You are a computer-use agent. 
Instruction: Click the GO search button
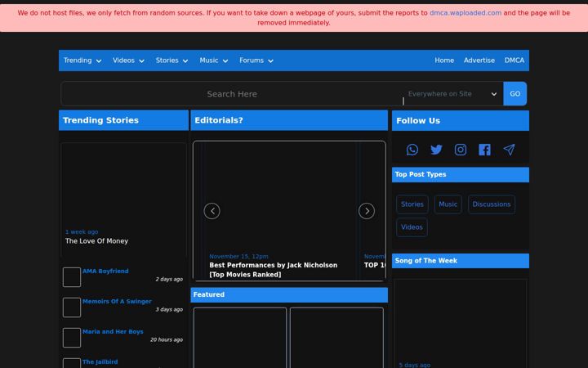[x=514, y=94]
